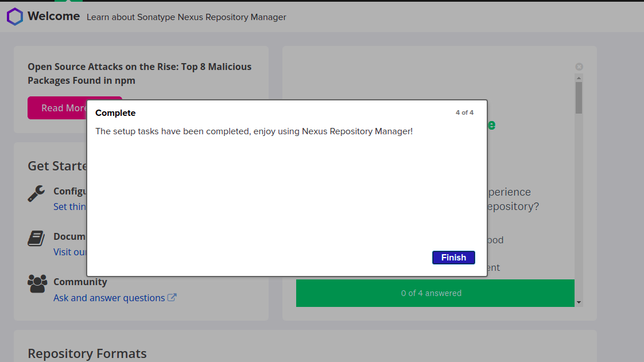This screenshot has width=644, height=362.
Task: Click the Documentation book icon
Action: point(36,238)
